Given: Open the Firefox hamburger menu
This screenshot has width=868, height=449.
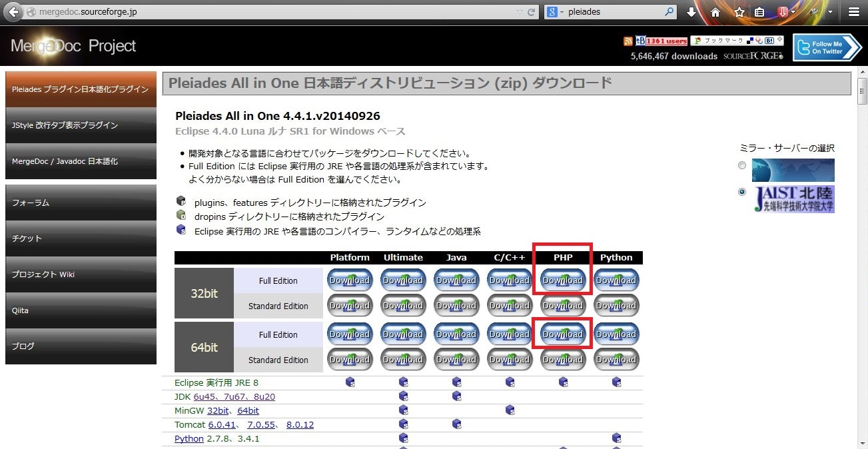Looking at the screenshot, I should pyautogui.click(x=854, y=12).
